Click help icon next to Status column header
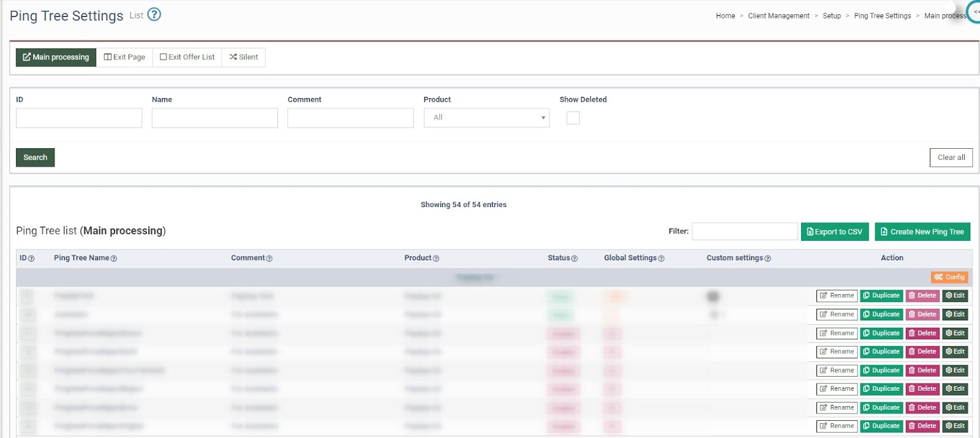Image resolution: width=980 pixels, height=438 pixels. click(575, 259)
